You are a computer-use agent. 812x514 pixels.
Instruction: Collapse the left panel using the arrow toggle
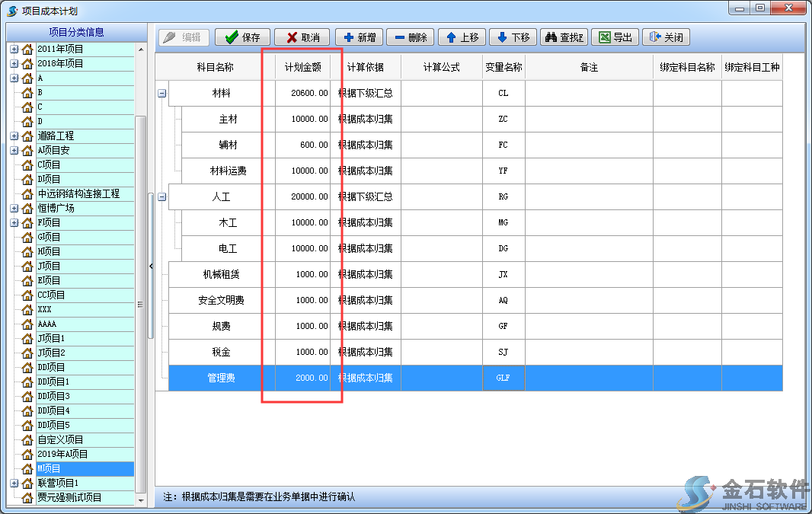(x=151, y=266)
